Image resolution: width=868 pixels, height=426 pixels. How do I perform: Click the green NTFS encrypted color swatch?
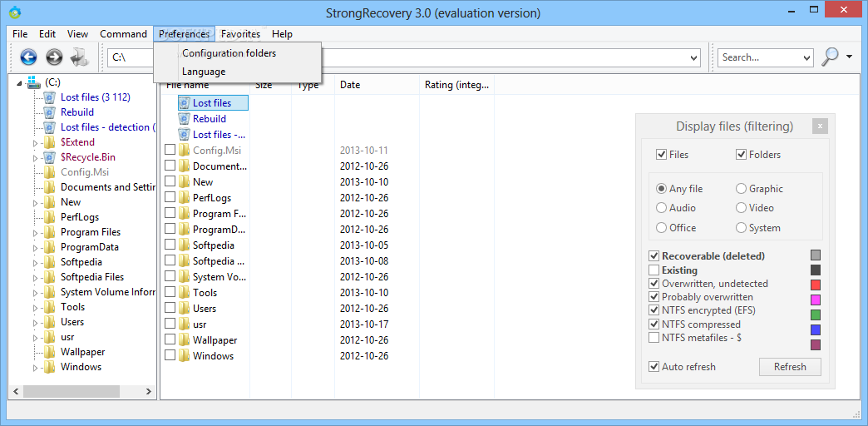[815, 315]
